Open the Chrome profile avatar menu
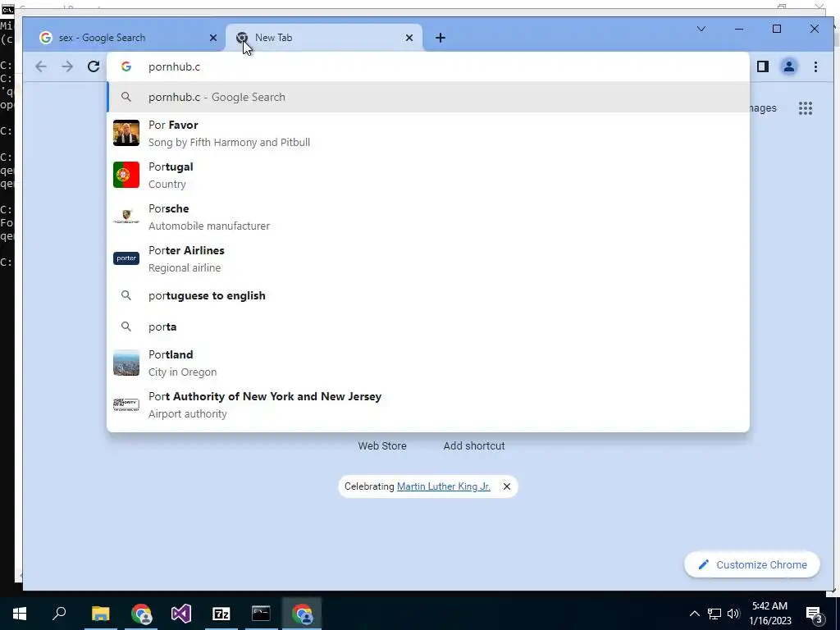This screenshot has width=840, height=630. 789,66
